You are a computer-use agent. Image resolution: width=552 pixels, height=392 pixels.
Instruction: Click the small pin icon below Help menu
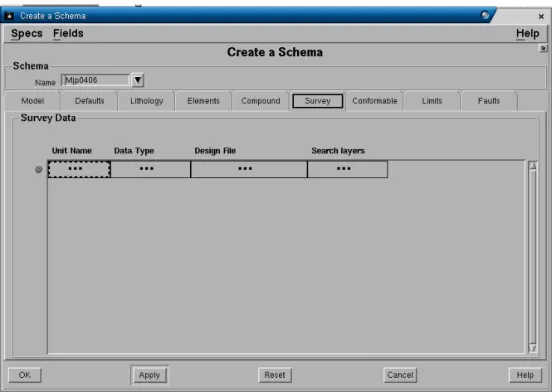pyautogui.click(x=544, y=48)
